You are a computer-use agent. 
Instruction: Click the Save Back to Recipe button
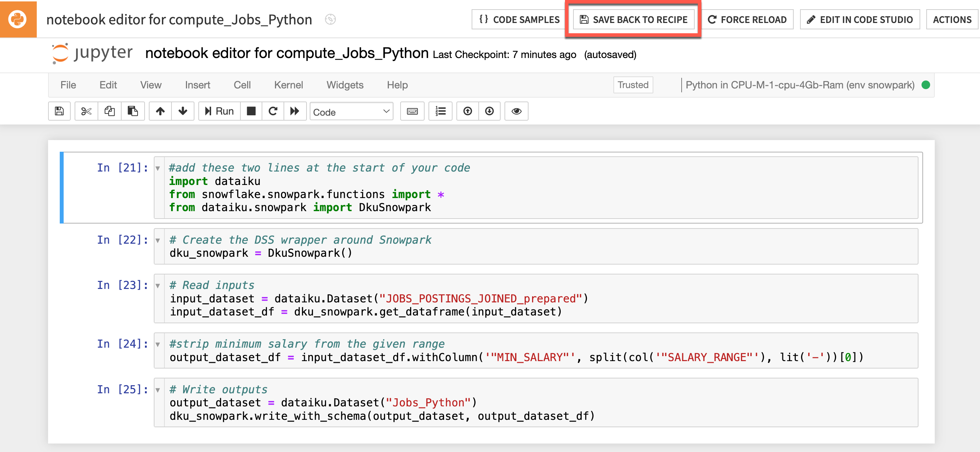coord(634,19)
